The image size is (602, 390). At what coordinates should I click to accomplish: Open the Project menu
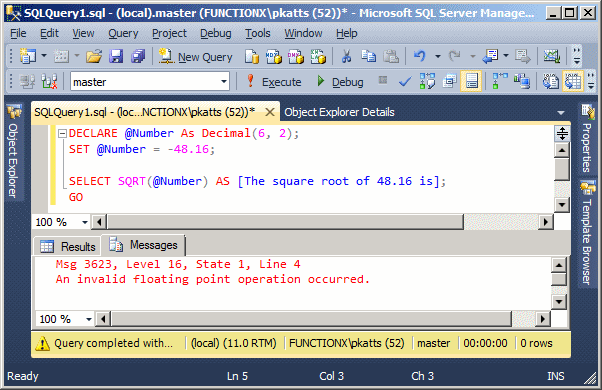point(169,34)
